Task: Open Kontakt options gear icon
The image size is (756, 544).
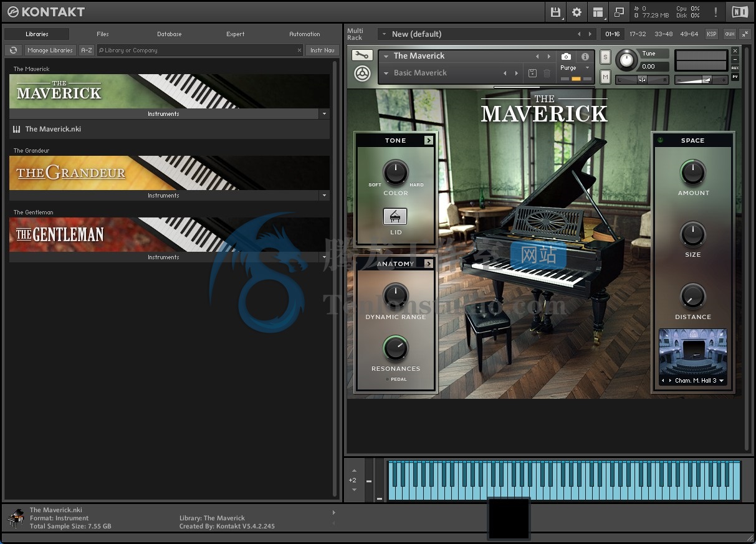Action: coord(577,12)
